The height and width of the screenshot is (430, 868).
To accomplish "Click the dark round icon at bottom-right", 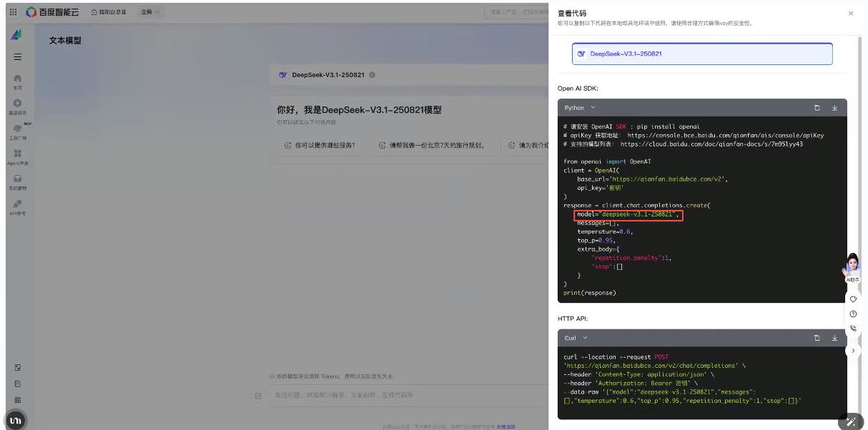I will [851, 421].
